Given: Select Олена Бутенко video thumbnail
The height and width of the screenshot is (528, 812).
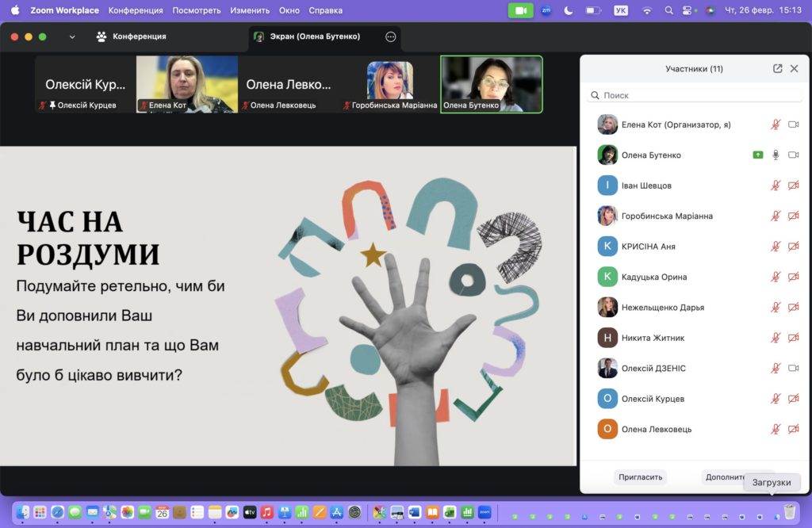Looking at the screenshot, I should pyautogui.click(x=492, y=83).
